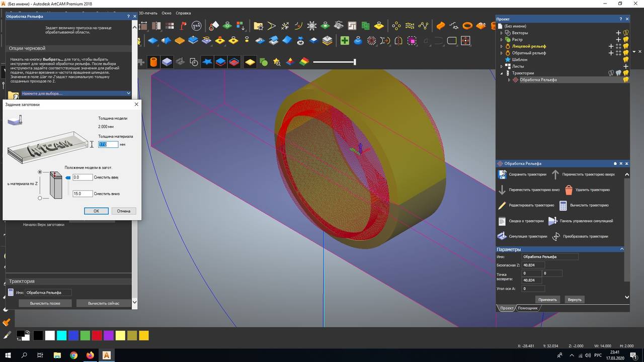Start the Toolpath simulation icon
This screenshot has height=362, width=644.
click(502, 236)
